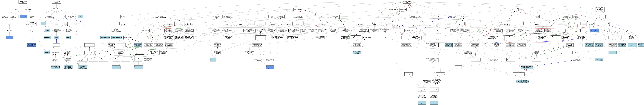Select the 'ribosome' node
This screenshot has width=644, height=105.
[68, 38]
